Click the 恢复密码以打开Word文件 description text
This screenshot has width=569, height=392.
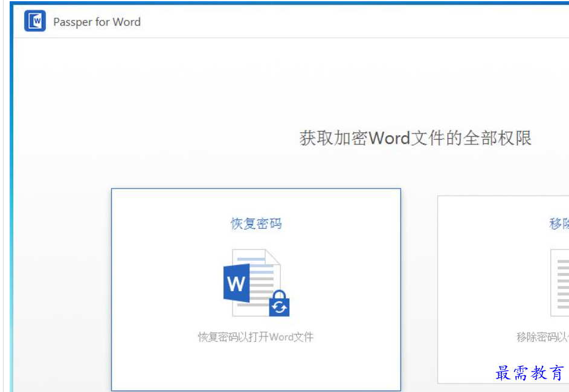point(256,337)
